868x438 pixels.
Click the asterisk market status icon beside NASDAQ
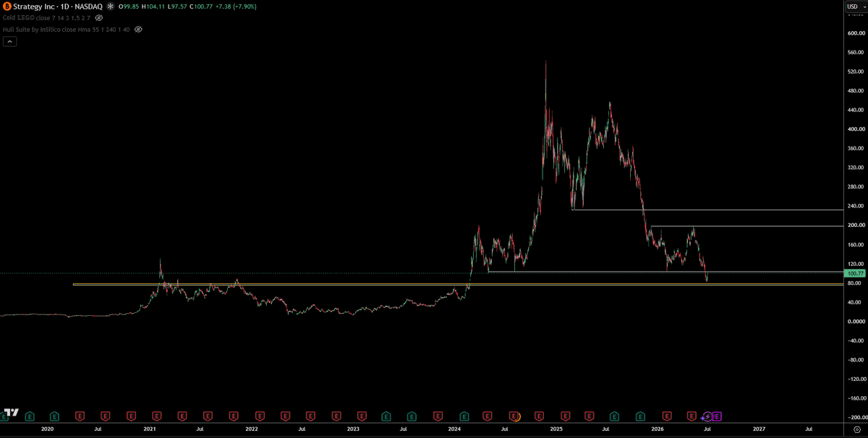click(x=111, y=6)
